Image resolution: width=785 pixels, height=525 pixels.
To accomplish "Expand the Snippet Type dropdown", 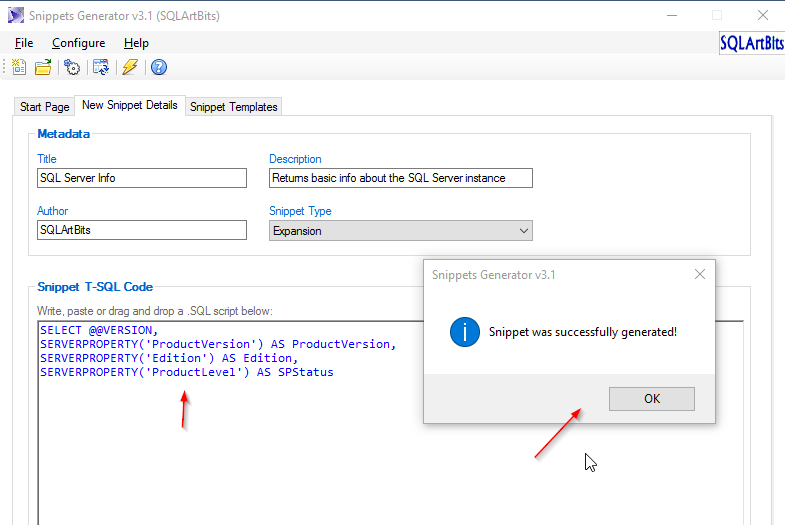I will point(524,231).
